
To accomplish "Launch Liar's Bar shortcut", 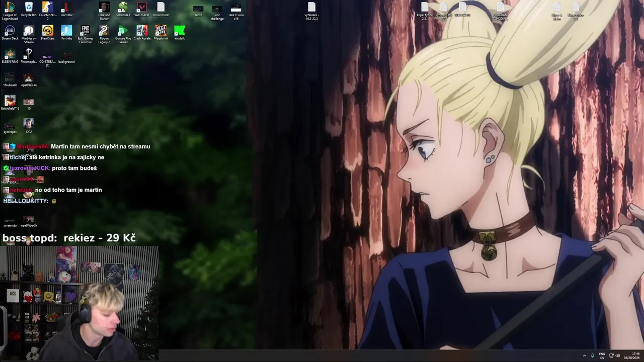I will pos(66,9).
